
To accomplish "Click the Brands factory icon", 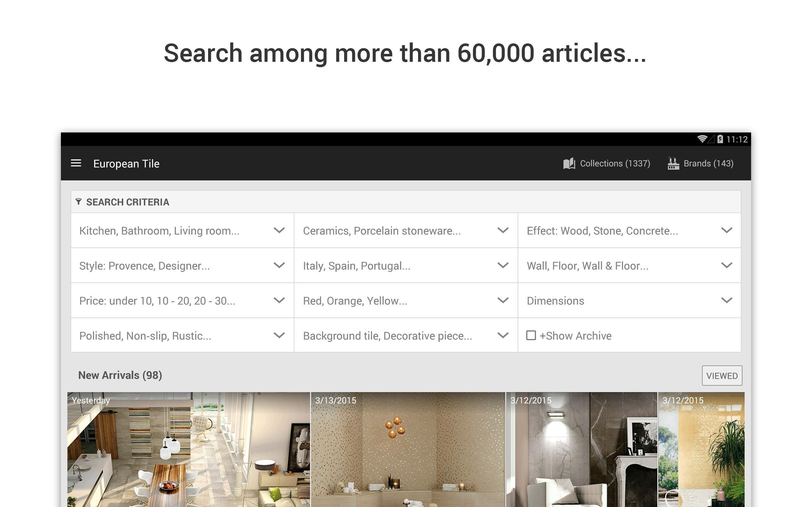I will coord(673,163).
